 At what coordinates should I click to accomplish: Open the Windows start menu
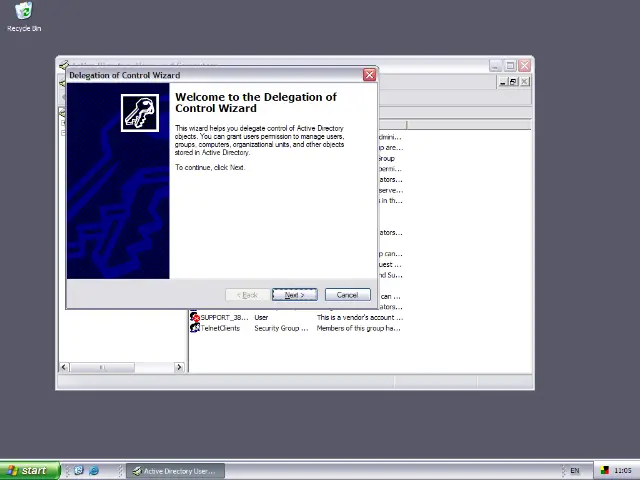[x=30, y=471]
